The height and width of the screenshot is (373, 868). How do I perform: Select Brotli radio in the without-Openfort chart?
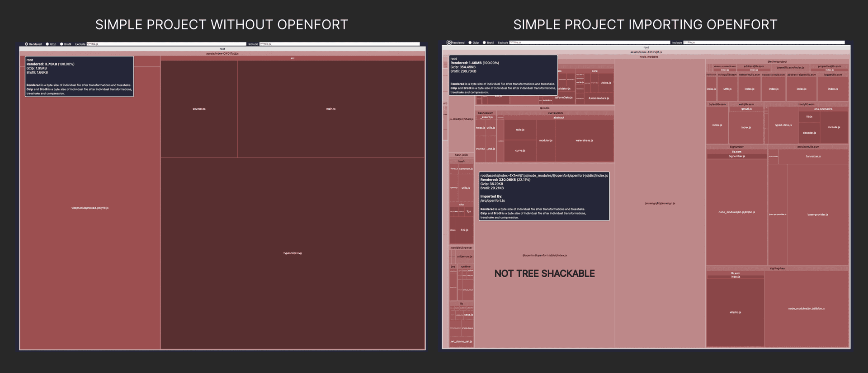[62, 44]
